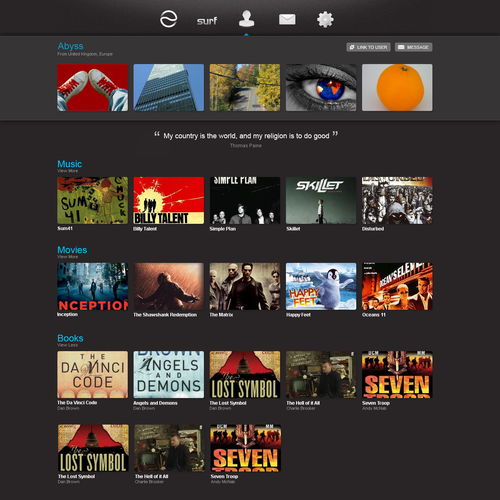Image resolution: width=500 pixels, height=500 pixels.
Task: Open the Movies section heading
Action: pyautogui.click(x=72, y=250)
